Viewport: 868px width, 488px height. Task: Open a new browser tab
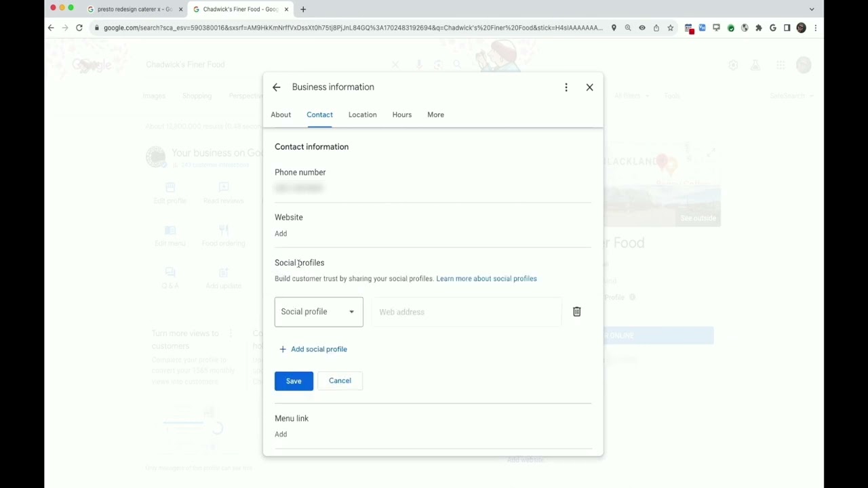click(x=303, y=9)
